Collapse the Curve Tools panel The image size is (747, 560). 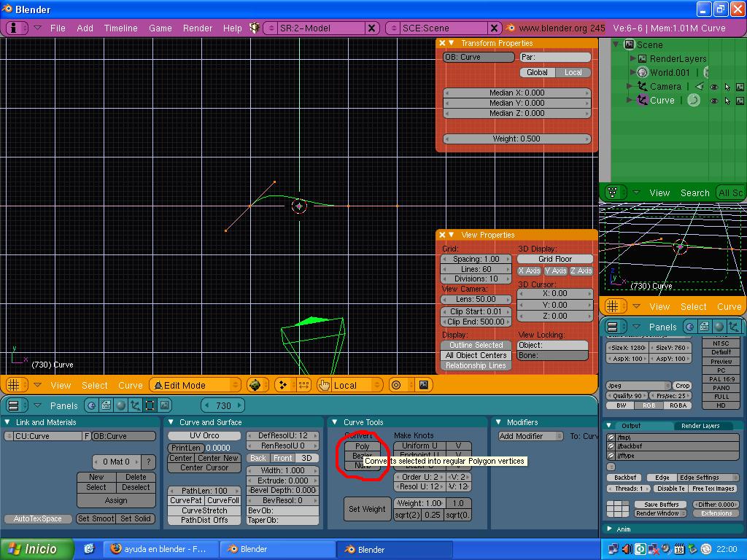click(334, 422)
